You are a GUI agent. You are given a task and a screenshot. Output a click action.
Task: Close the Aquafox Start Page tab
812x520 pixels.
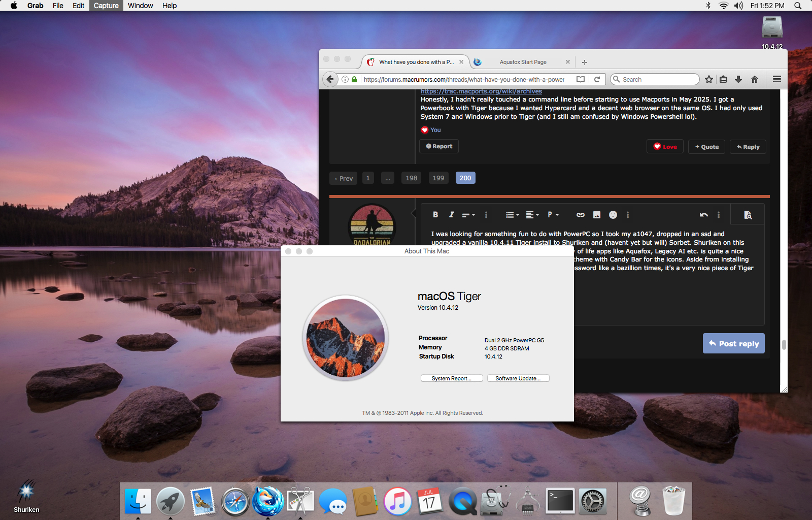coord(568,62)
